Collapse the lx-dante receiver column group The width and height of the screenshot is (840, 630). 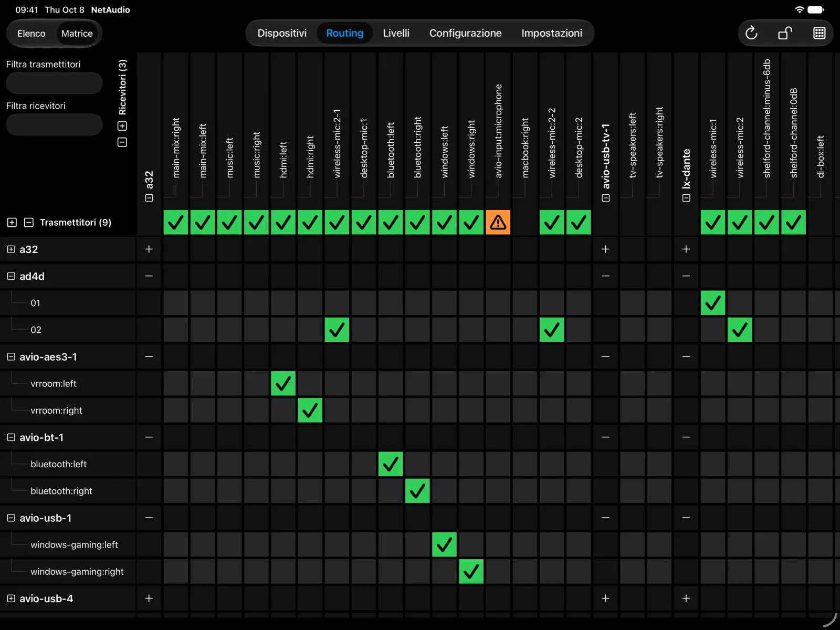coord(686,198)
